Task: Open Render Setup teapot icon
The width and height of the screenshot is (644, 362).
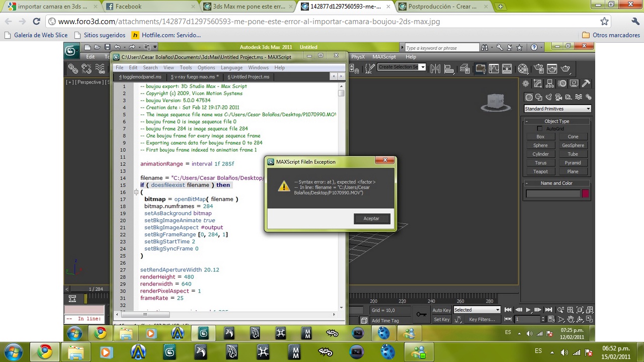Action: click(539, 68)
